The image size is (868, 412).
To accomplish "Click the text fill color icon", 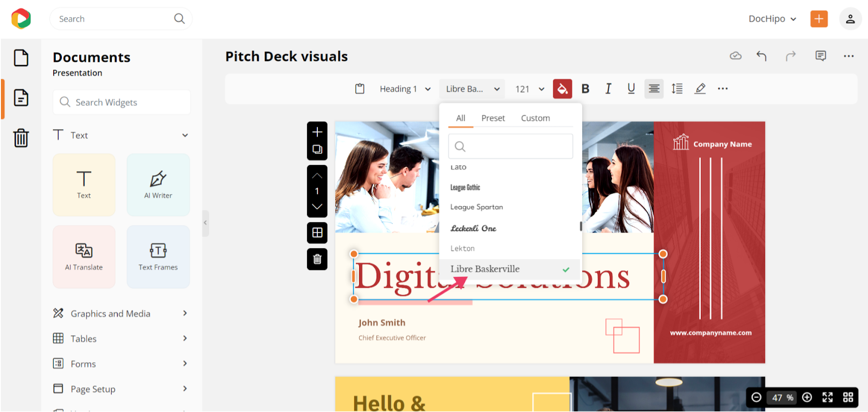I will click(x=562, y=89).
